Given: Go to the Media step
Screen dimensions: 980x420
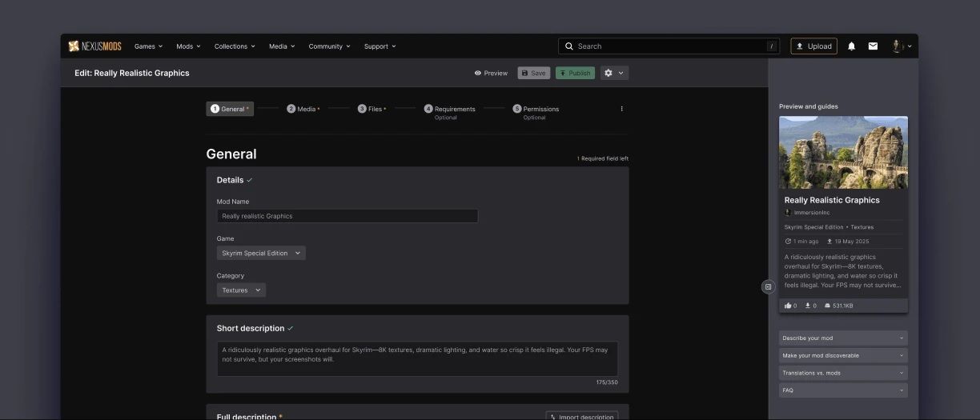Looking at the screenshot, I should (x=303, y=109).
